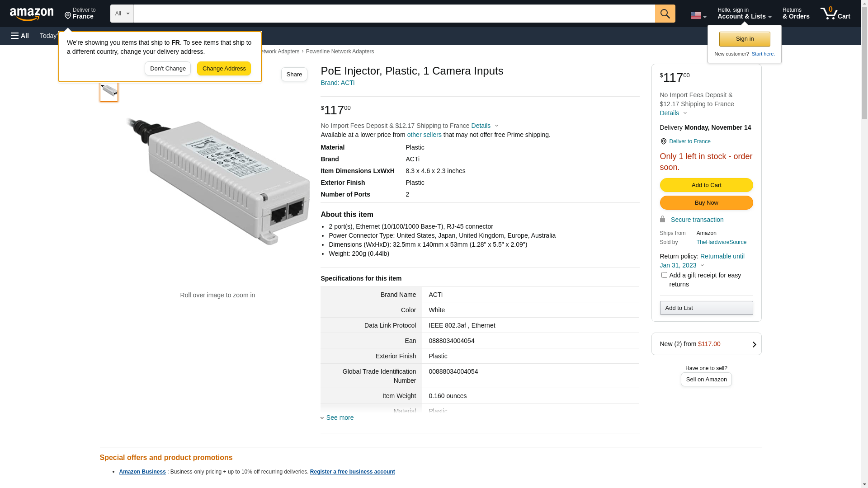868x488 pixels.
Task: Expand the See more specifications section
Action: (340, 418)
